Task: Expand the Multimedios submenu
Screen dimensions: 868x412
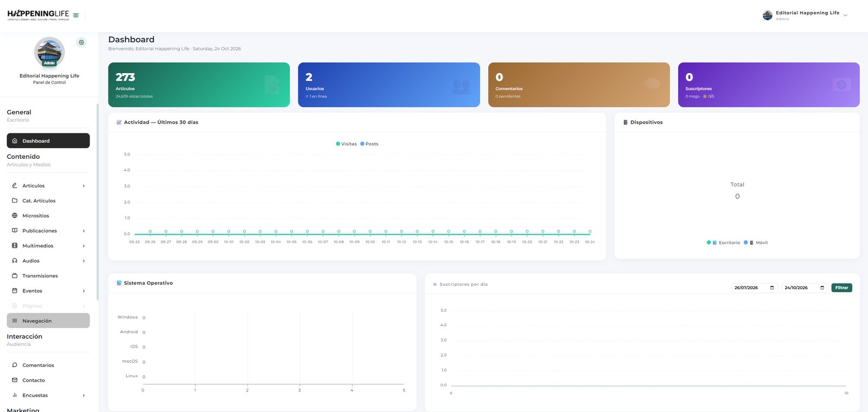Action: click(48, 246)
